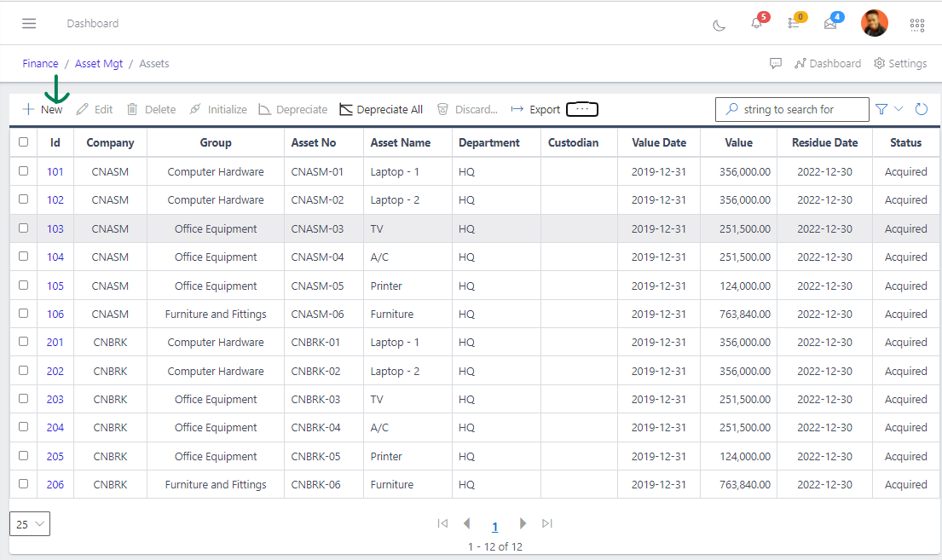Expand the page size 25 dropdown
942x560 pixels.
click(x=30, y=524)
